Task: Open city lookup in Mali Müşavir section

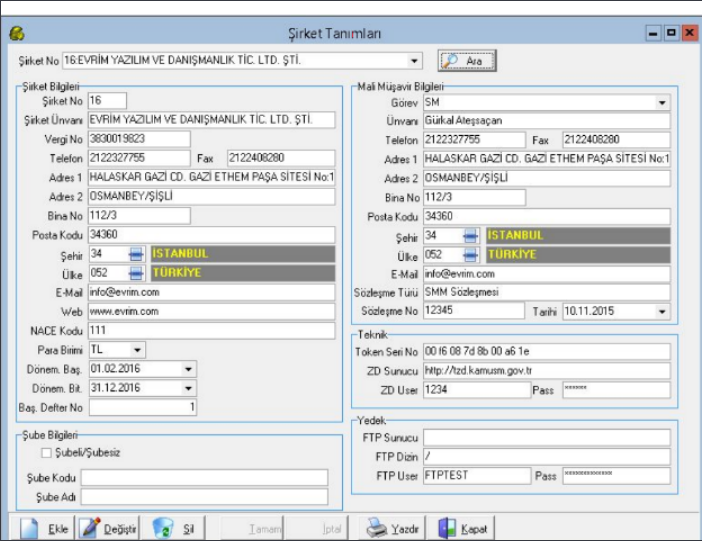Action: tap(472, 235)
